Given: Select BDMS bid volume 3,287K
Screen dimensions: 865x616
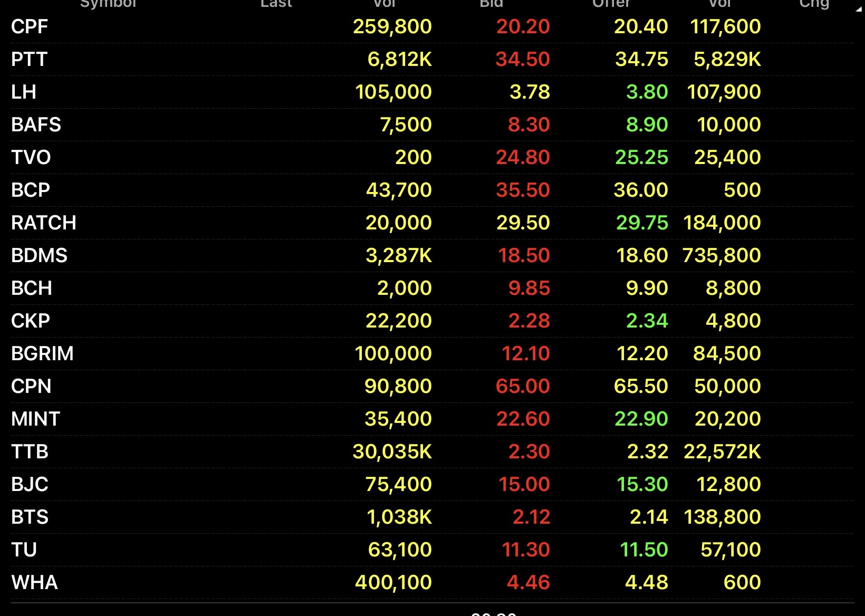Looking at the screenshot, I should [399, 255].
